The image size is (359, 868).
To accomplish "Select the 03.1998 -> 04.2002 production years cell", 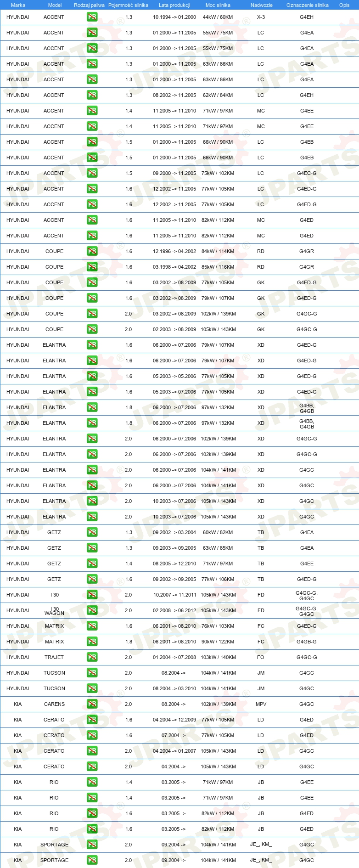I will click(174, 267).
